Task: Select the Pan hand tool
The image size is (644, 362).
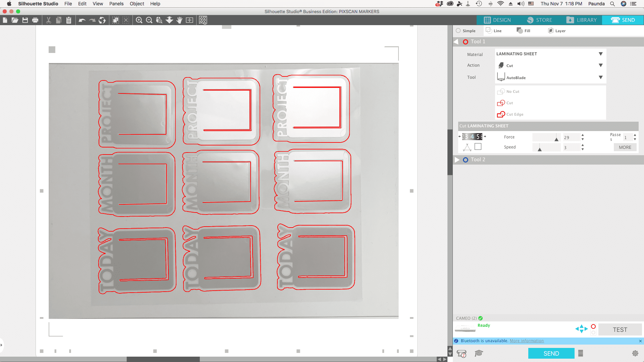Action: click(x=179, y=20)
